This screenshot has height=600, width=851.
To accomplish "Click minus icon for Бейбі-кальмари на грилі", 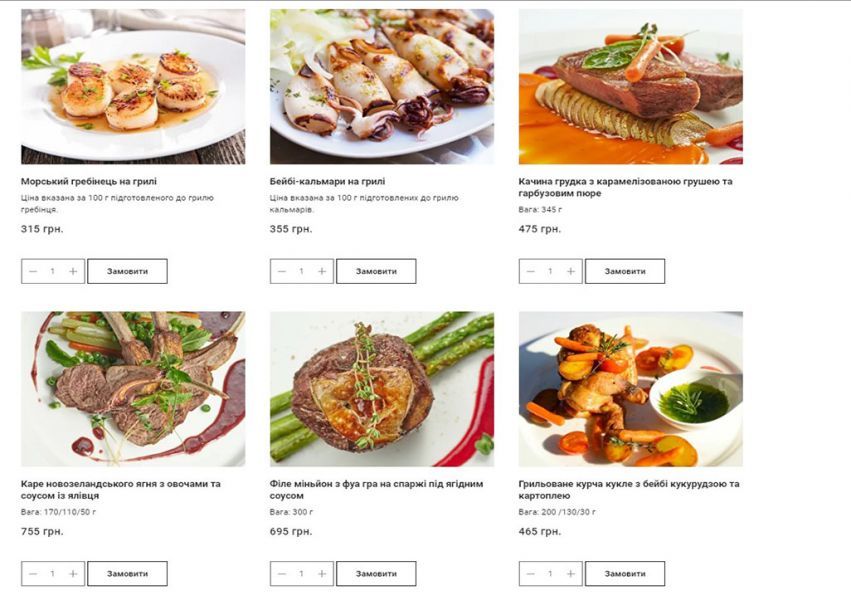I will [282, 271].
